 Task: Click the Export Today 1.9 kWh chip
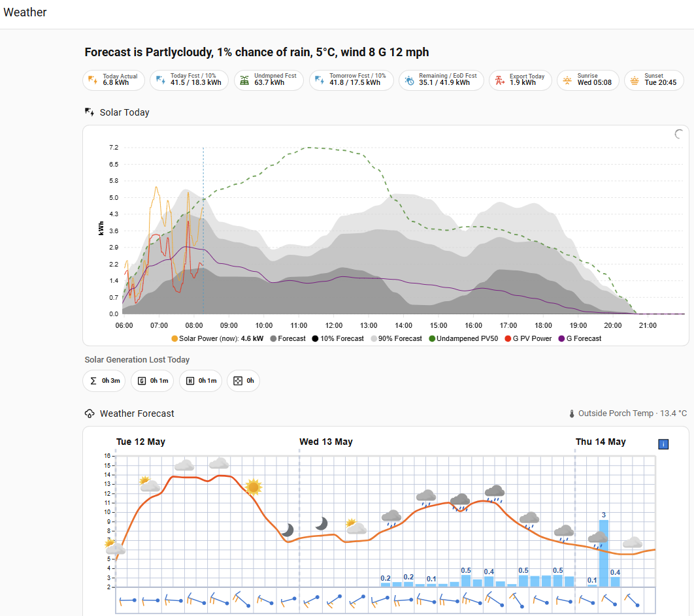tap(520, 80)
